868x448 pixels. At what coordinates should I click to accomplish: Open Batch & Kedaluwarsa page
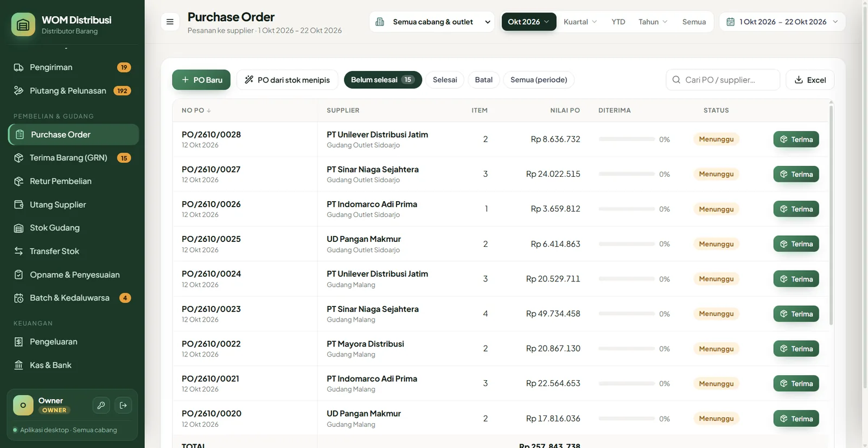pyautogui.click(x=73, y=298)
